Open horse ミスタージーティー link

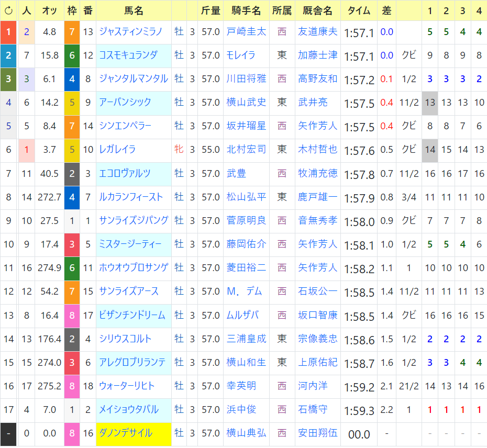pos(130,244)
